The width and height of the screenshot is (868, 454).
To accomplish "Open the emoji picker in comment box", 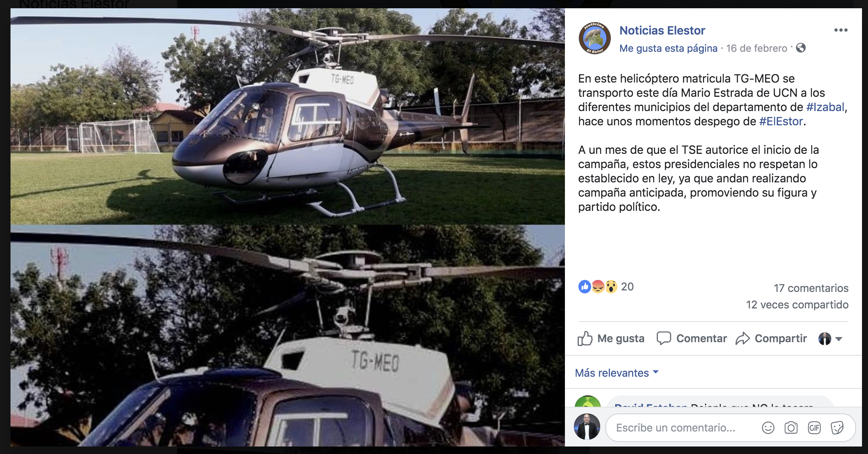I will click(x=768, y=428).
